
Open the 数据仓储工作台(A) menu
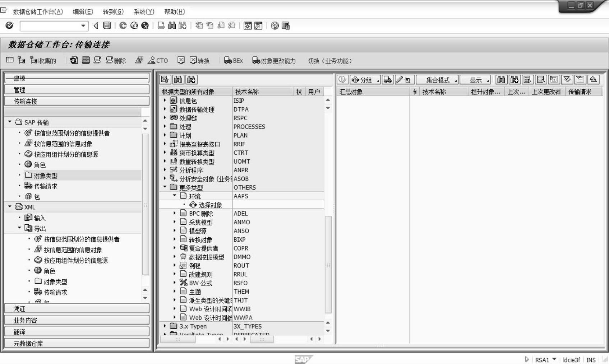[38, 11]
